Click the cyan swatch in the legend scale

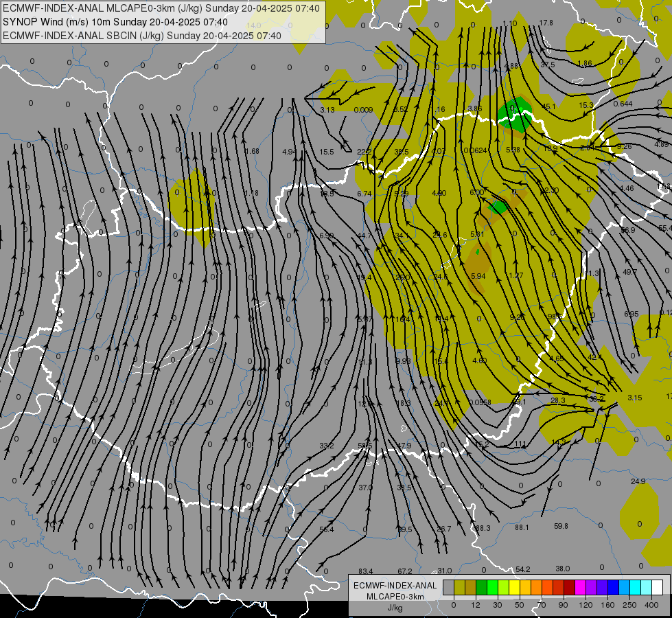click(x=635, y=587)
